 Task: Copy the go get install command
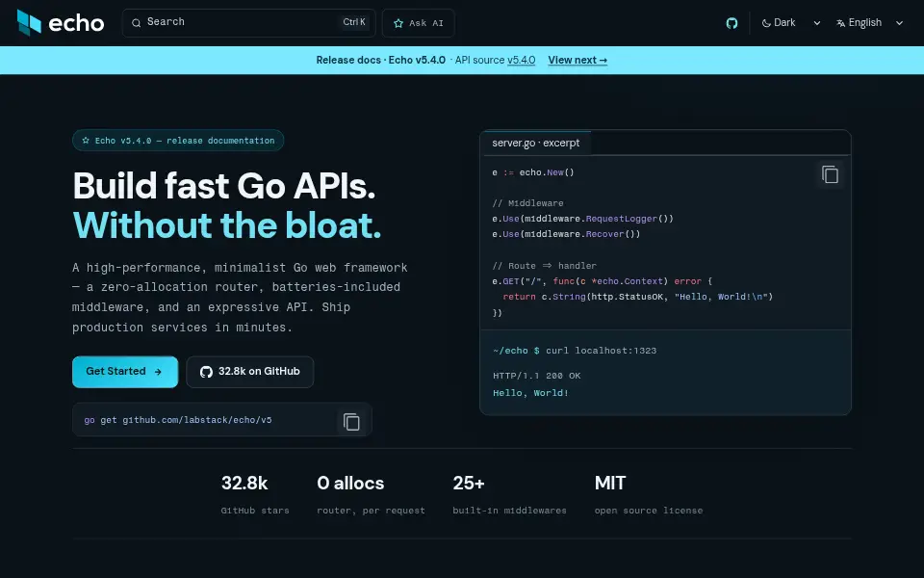[351, 422]
